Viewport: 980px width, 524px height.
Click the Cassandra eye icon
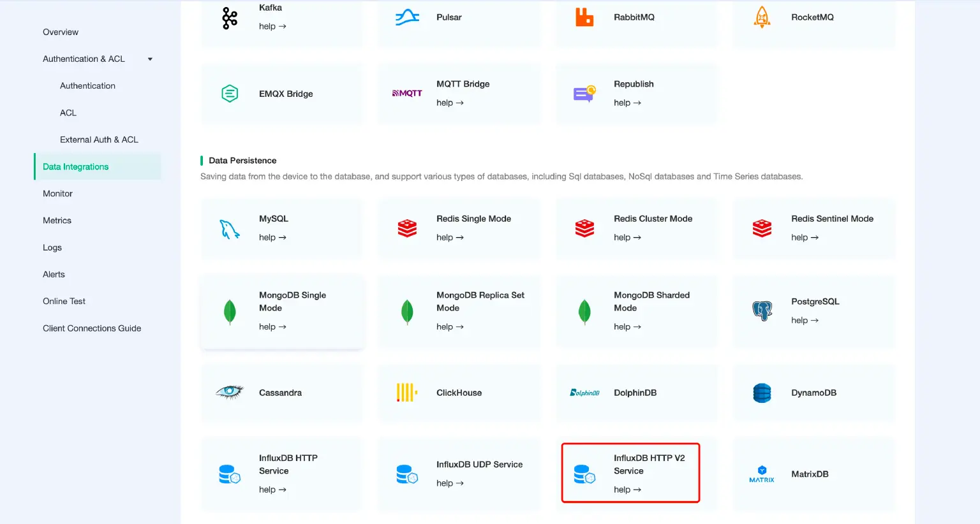tap(228, 393)
